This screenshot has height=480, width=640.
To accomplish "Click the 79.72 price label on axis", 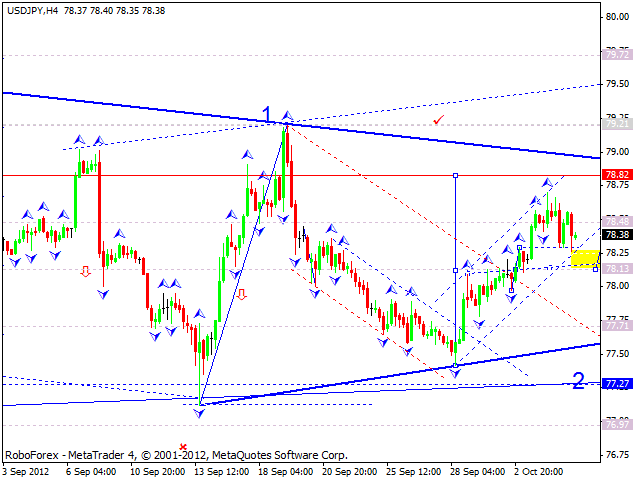I will [x=616, y=54].
